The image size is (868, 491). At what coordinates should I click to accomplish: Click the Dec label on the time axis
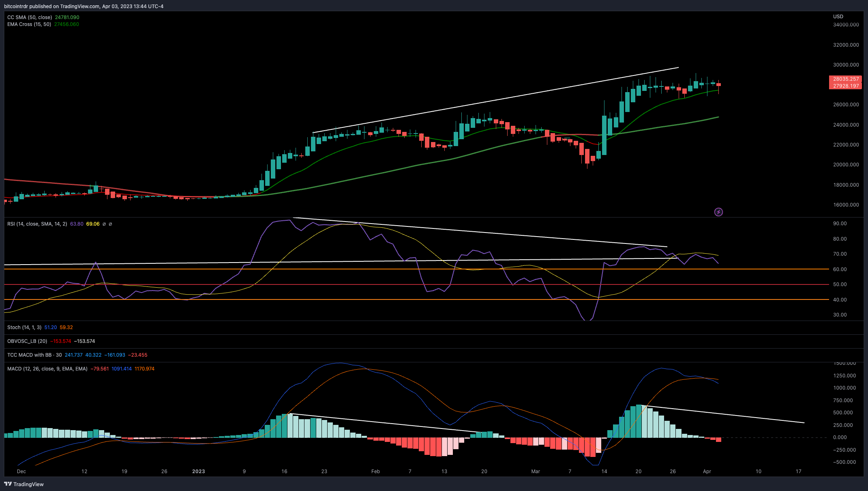coord(21,472)
